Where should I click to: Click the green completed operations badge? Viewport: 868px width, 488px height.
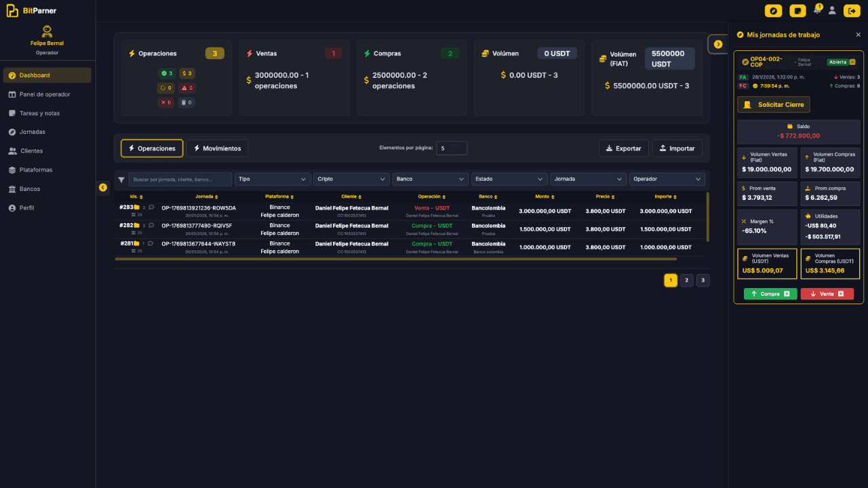coord(166,73)
